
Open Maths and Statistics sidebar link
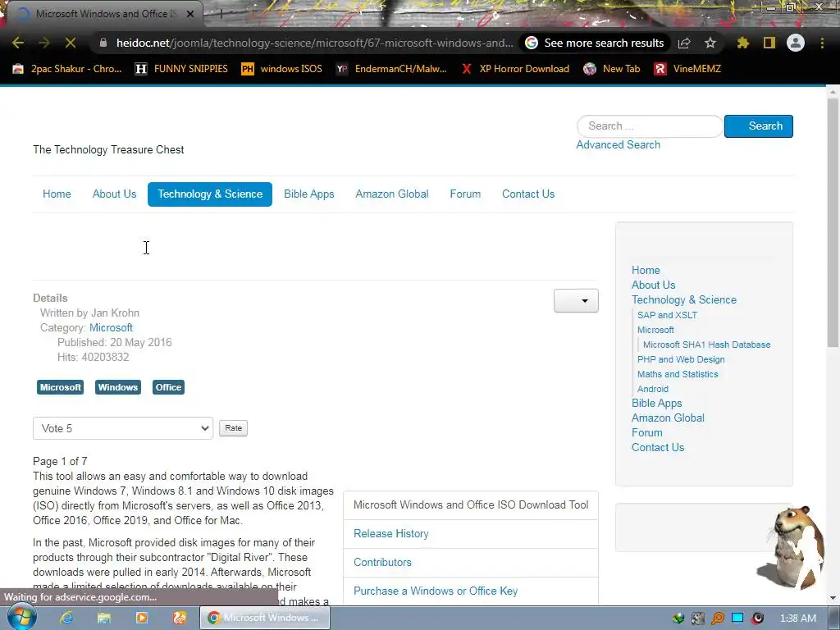678,374
